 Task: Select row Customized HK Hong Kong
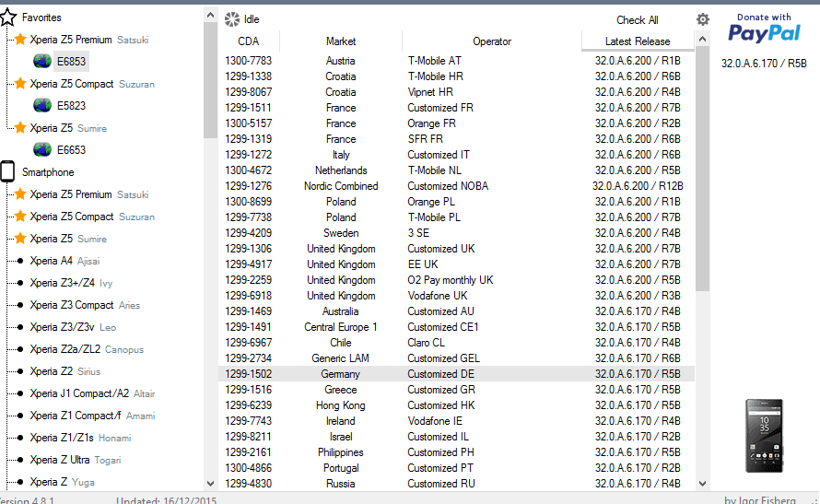pyautogui.click(x=456, y=405)
